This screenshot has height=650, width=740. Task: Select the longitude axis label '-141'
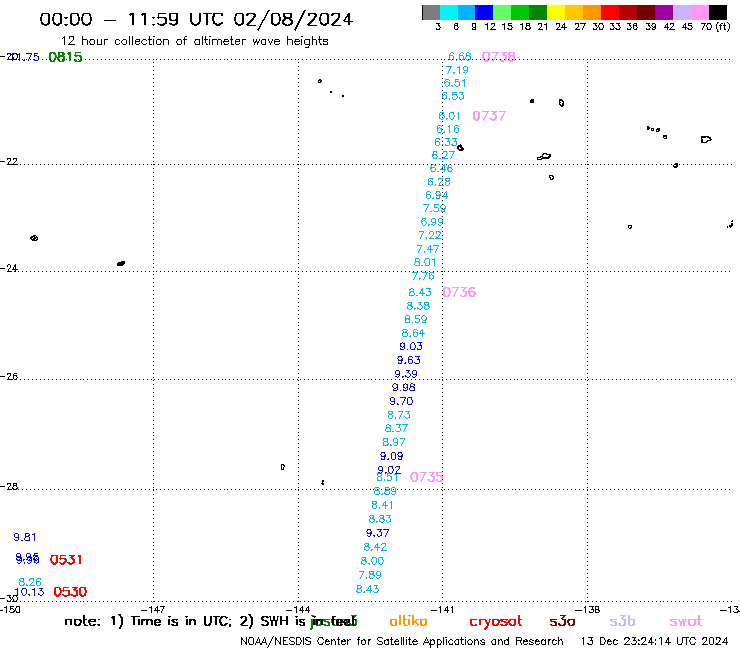point(443,609)
